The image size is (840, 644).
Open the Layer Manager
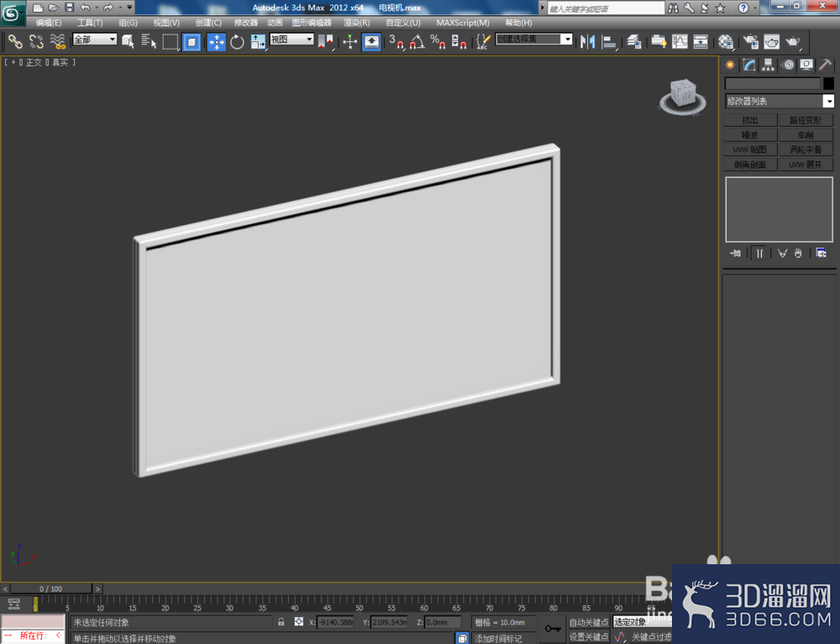point(633,42)
